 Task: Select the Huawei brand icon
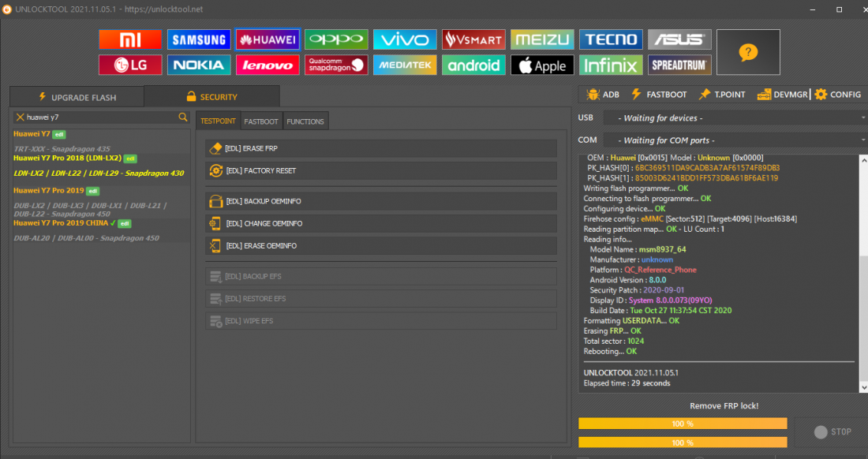pos(268,39)
